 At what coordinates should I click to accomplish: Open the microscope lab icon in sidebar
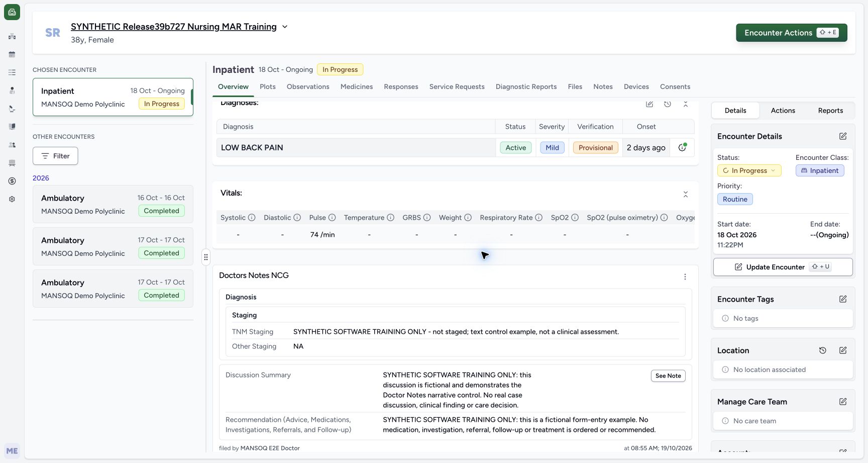pos(12,109)
